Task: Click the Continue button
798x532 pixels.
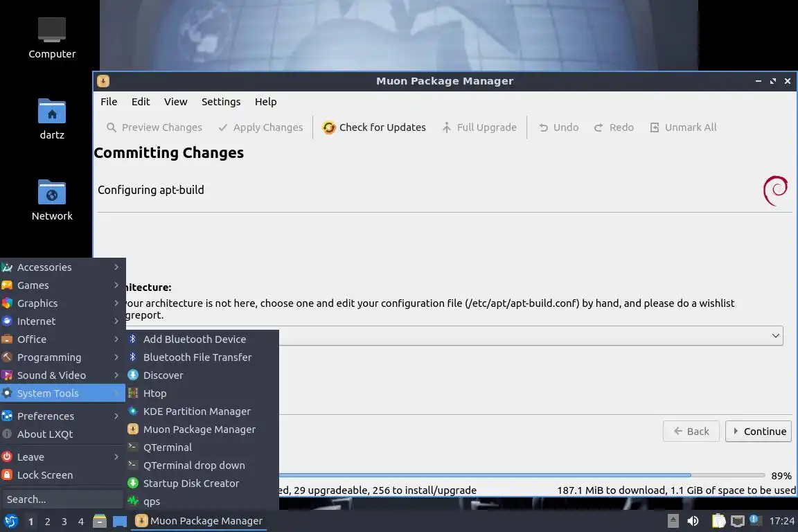Action: point(759,431)
